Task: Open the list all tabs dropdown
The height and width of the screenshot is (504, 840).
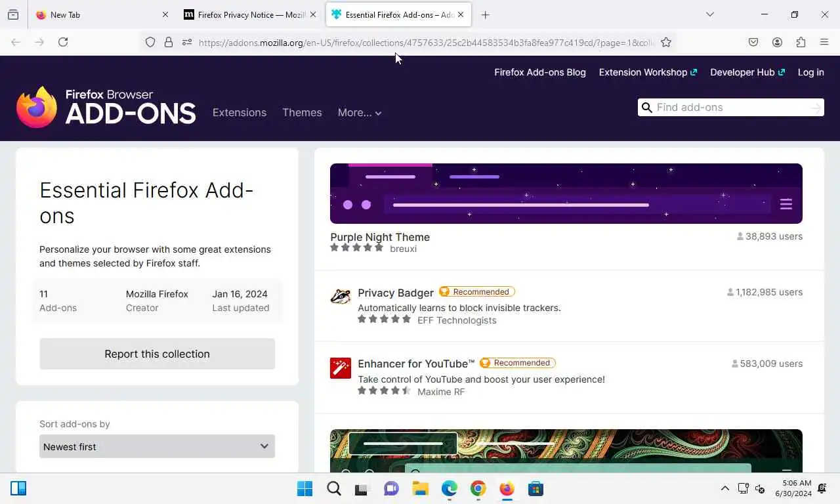Action: click(x=709, y=14)
